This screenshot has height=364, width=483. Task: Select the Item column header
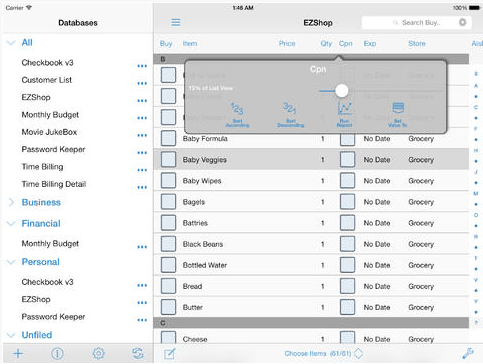point(190,43)
